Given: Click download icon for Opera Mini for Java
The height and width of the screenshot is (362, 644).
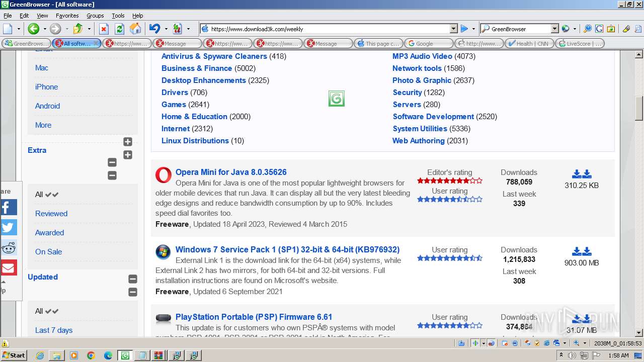Looking at the screenshot, I should click(x=582, y=174).
